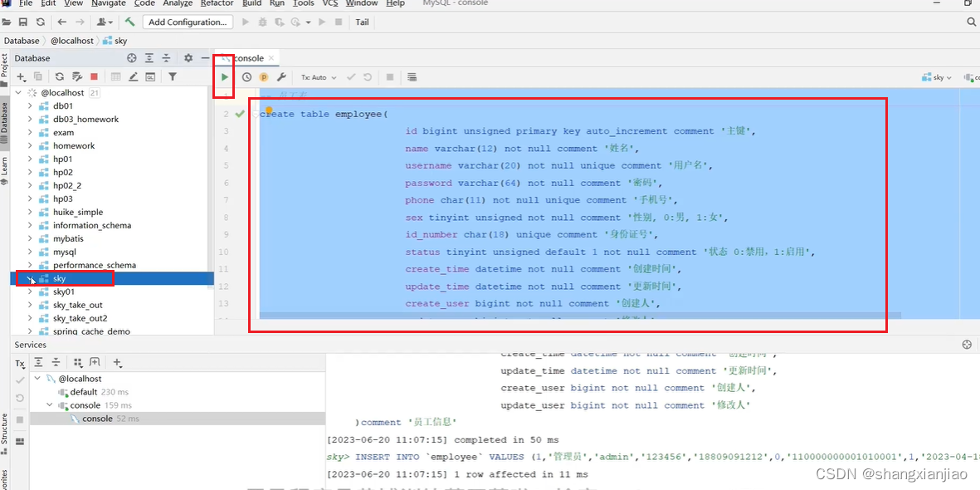Viewport: 980px width, 490px height.
Task: Hide the Database panel with minus icon
Action: pyautogui.click(x=205, y=58)
